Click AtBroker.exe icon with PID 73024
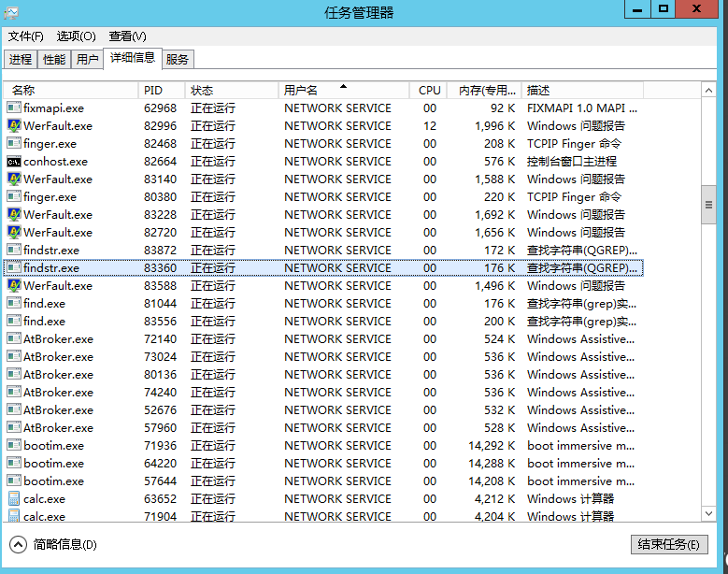 (14, 356)
